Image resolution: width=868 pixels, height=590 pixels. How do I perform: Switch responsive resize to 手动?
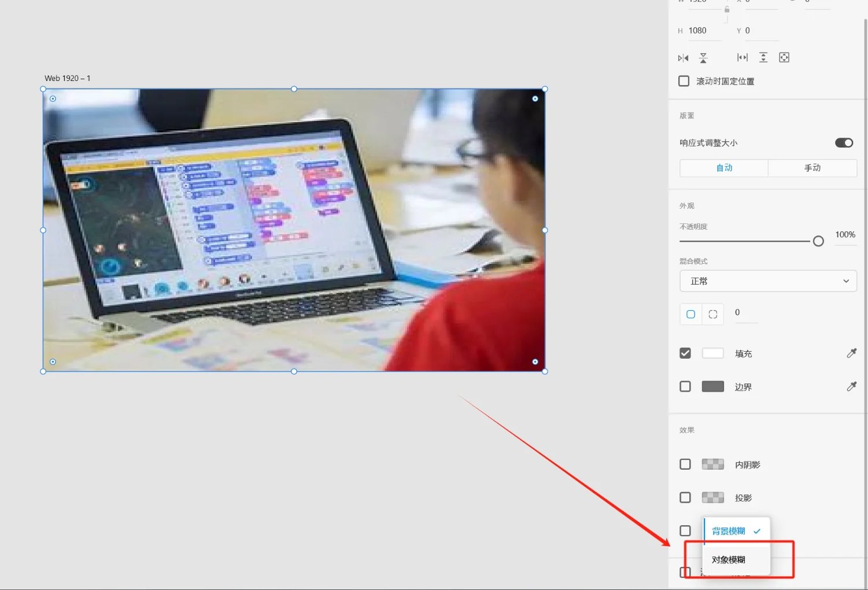[x=812, y=168]
